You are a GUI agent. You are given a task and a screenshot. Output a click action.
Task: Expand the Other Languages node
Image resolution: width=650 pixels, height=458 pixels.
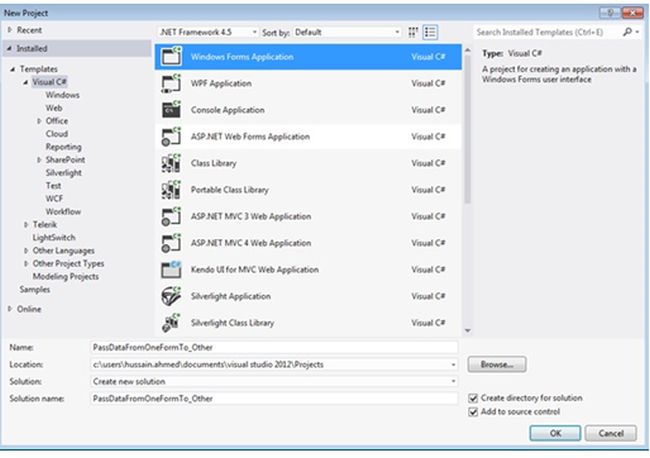point(26,251)
